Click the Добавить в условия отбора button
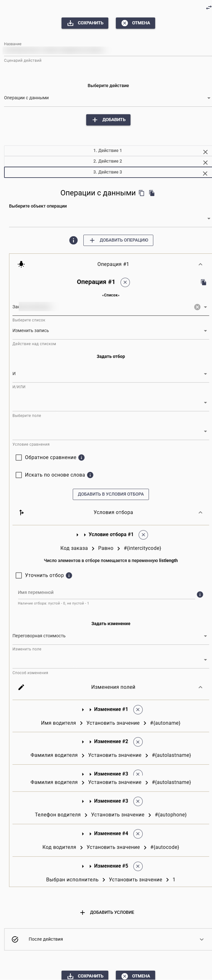The height and width of the screenshot is (980, 212). click(x=111, y=495)
